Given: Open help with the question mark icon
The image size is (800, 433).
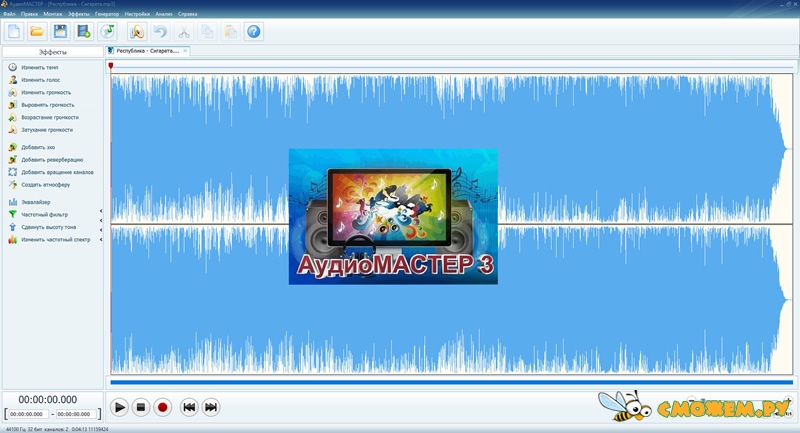Looking at the screenshot, I should coord(254,32).
